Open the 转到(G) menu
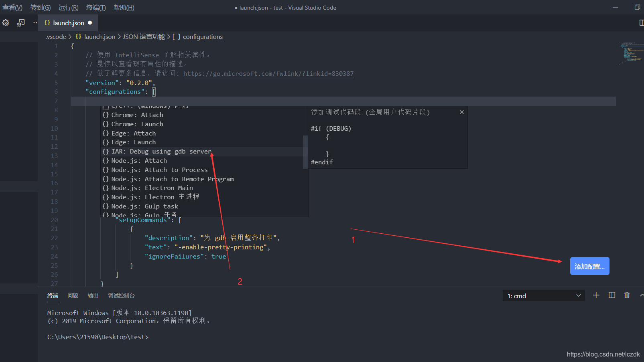This screenshot has height=362, width=644. (41, 8)
